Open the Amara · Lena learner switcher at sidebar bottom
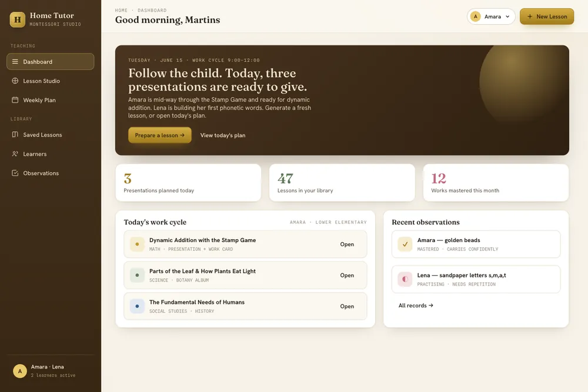The width and height of the screenshot is (588, 392). coord(51,371)
